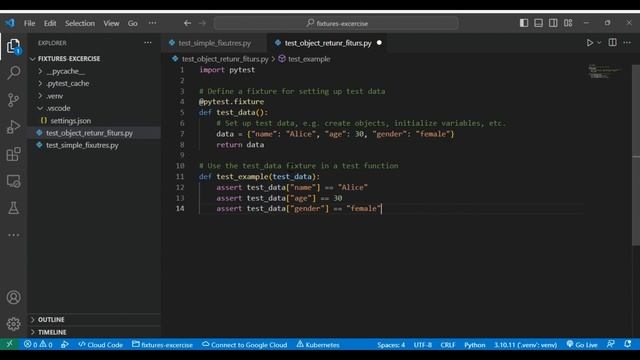The image size is (640, 360).
Task: Open the Go menu
Action: tap(133, 23)
